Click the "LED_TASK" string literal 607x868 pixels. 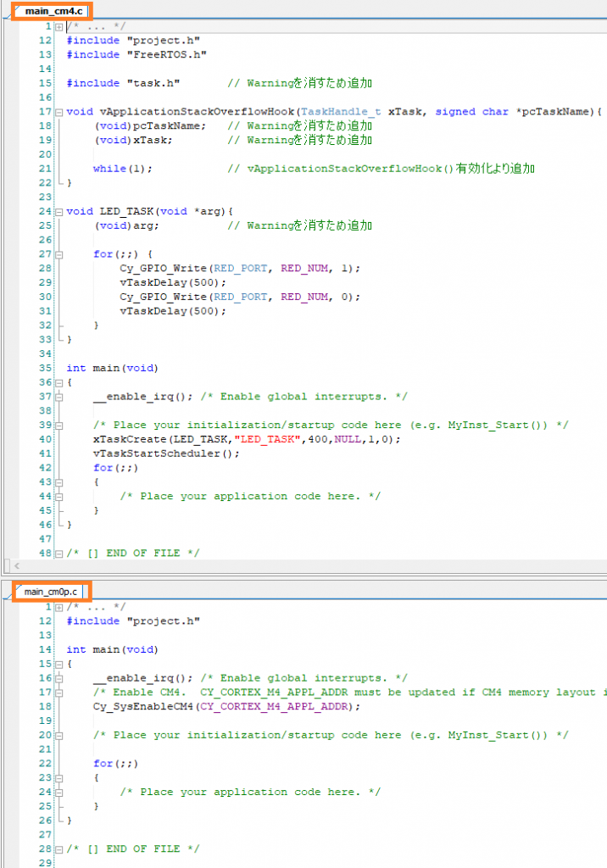[x=265, y=439]
